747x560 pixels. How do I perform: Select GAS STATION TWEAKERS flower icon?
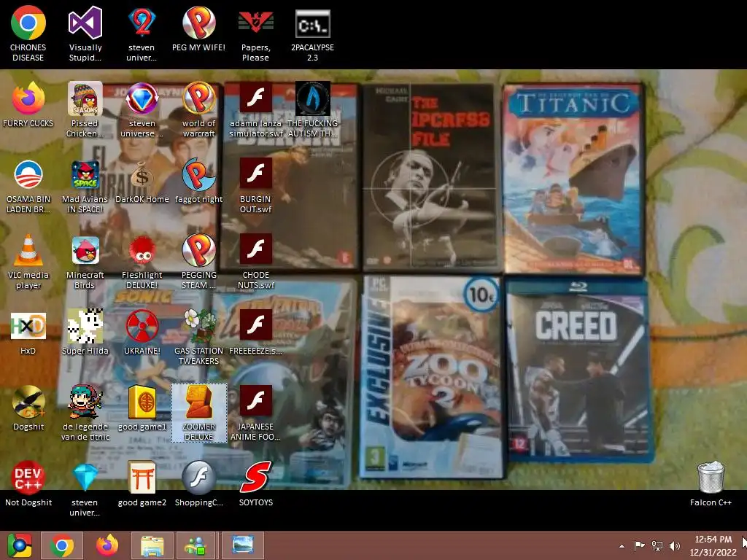(198, 337)
